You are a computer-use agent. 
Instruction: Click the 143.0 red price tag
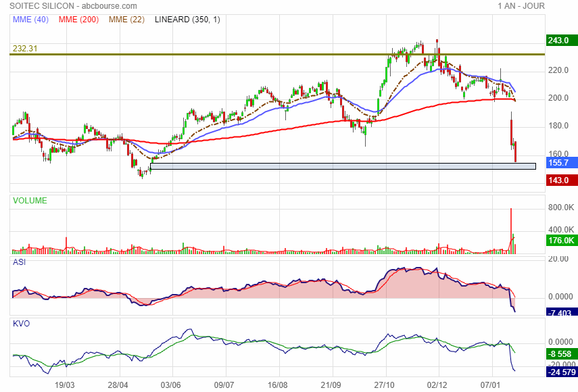coord(561,180)
